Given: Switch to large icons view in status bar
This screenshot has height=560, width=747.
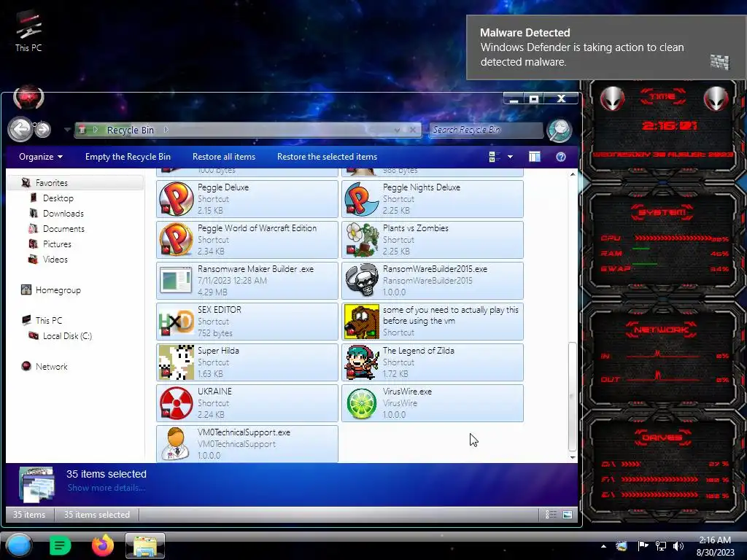Looking at the screenshot, I should point(568,514).
